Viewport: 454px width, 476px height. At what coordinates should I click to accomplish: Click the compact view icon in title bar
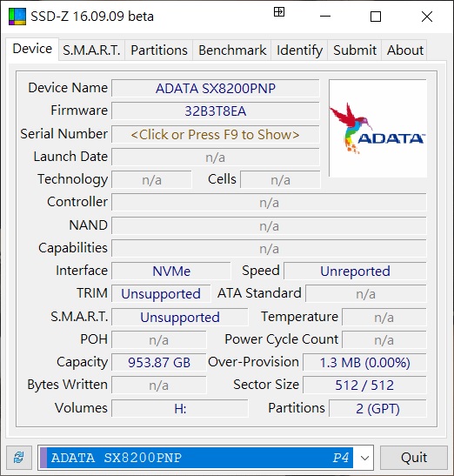pyautogui.click(x=279, y=12)
